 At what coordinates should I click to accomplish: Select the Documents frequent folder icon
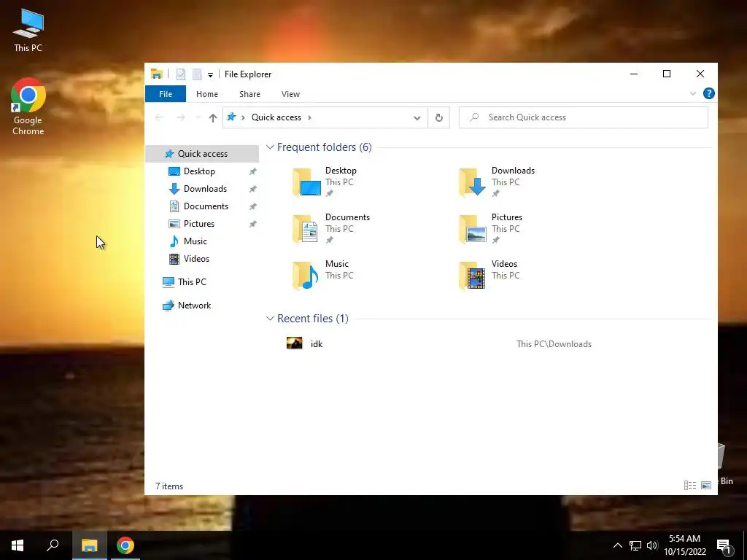pos(306,228)
